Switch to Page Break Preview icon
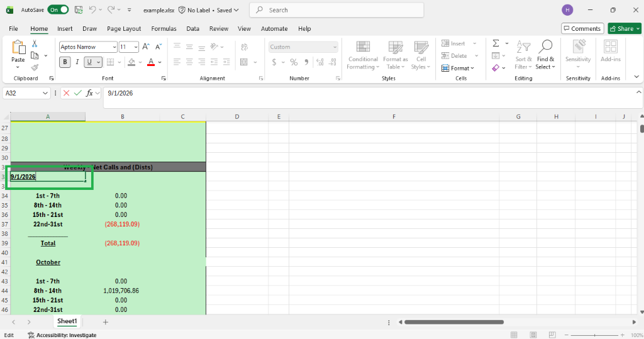This screenshot has width=644, height=339. coord(552,335)
